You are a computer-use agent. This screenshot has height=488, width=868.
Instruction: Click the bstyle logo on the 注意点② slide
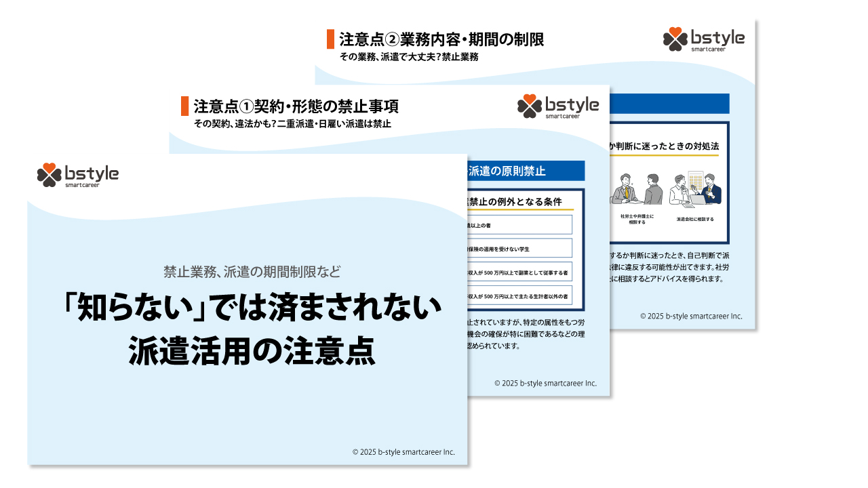pos(703,39)
